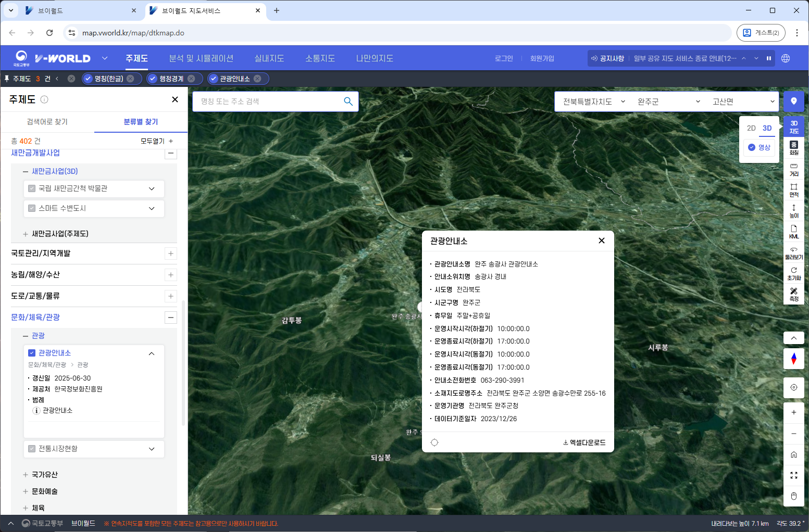Toggle the 영상 imagery checkbox
The width and height of the screenshot is (809, 532).
[751, 147]
